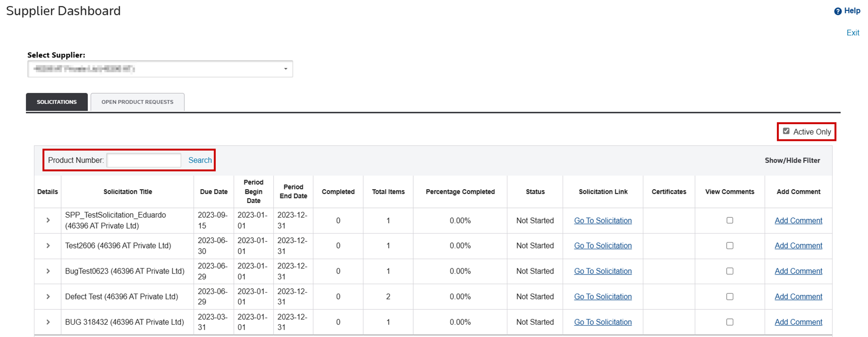Viewport: 868px width, 337px height.
Task: Open the Select Supplier dropdown
Action: pyautogui.click(x=160, y=69)
